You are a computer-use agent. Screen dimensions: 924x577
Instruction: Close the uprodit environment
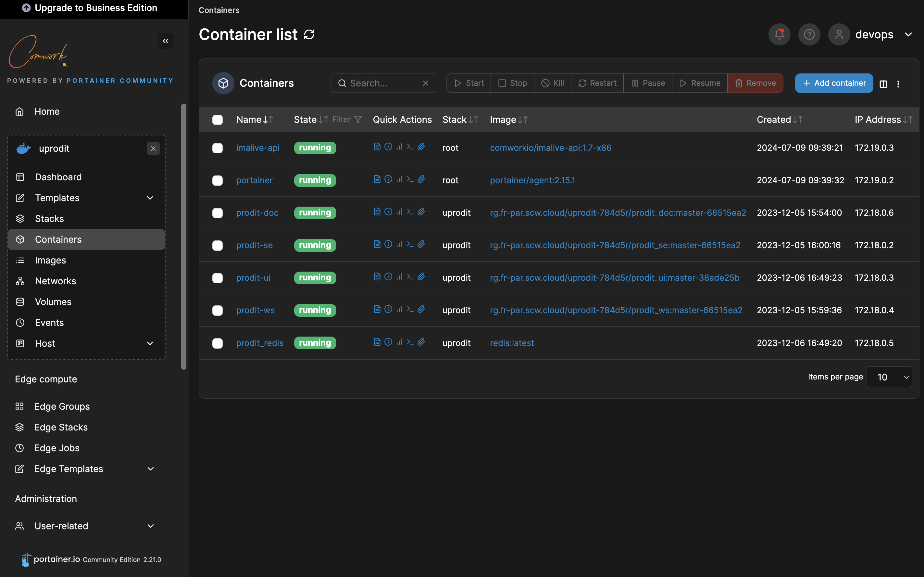[153, 148]
